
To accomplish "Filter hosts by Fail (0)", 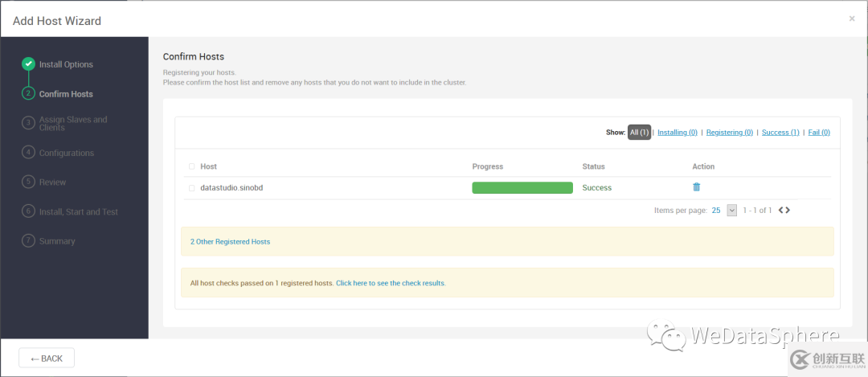I will coord(818,133).
